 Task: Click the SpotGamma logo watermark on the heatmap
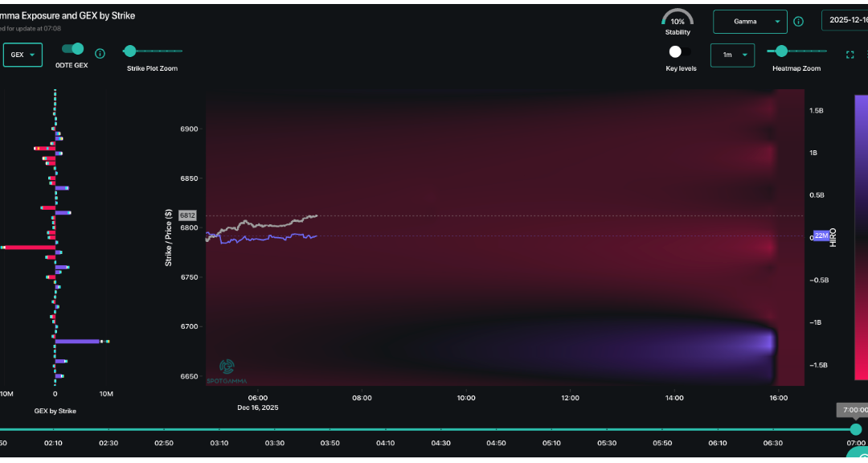(226, 370)
